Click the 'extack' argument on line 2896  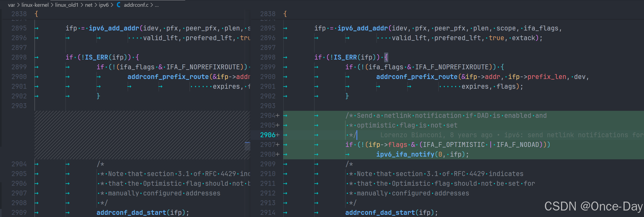(x=523, y=38)
